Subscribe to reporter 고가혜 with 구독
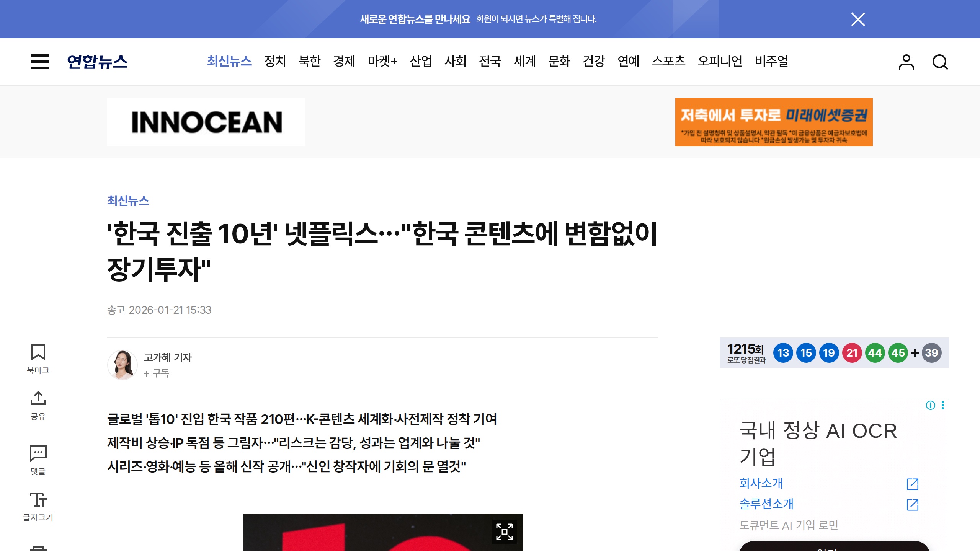980x551 pixels. [157, 373]
